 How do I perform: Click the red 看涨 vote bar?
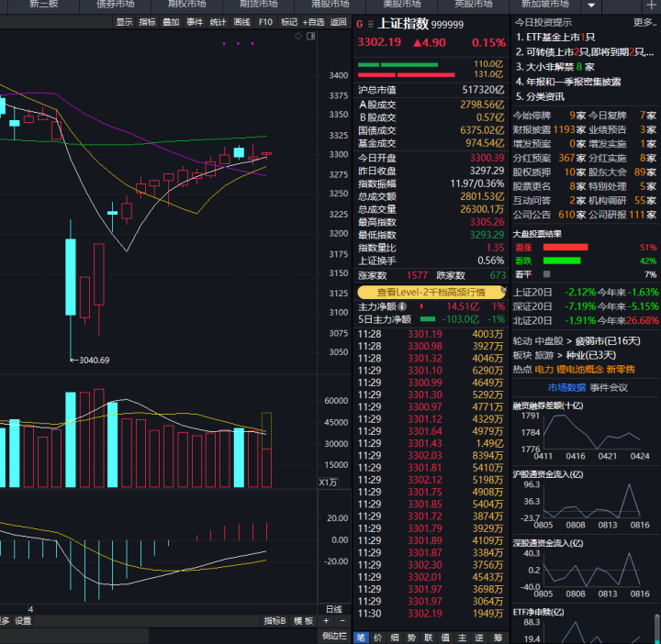coord(565,247)
